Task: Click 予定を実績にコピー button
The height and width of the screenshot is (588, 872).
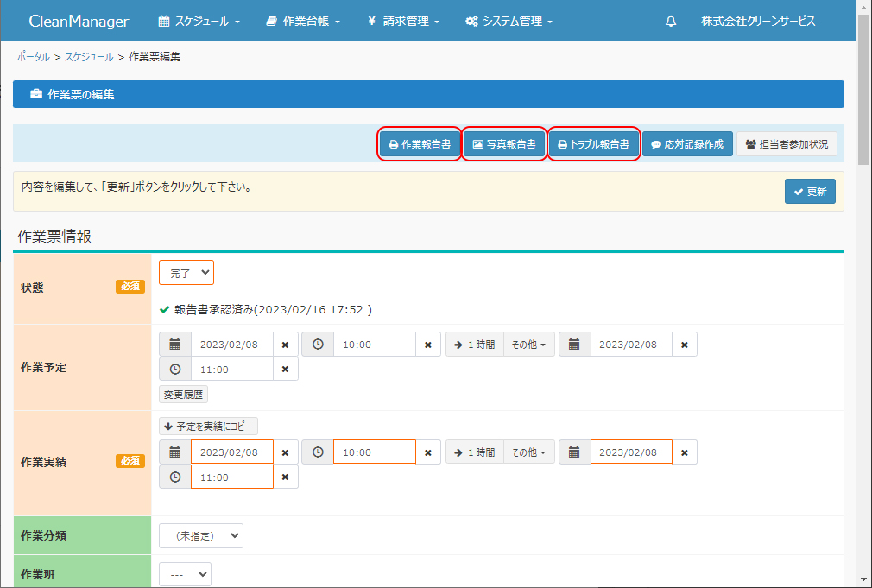Action: (208, 427)
